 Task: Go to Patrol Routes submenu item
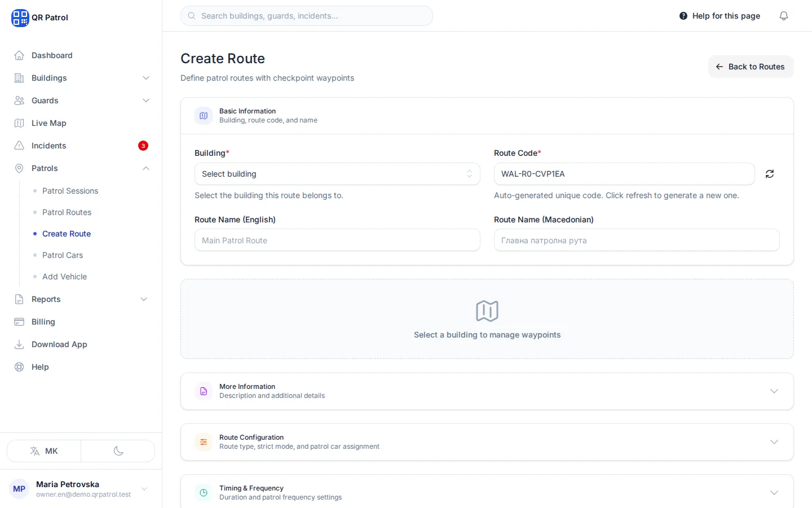click(67, 212)
